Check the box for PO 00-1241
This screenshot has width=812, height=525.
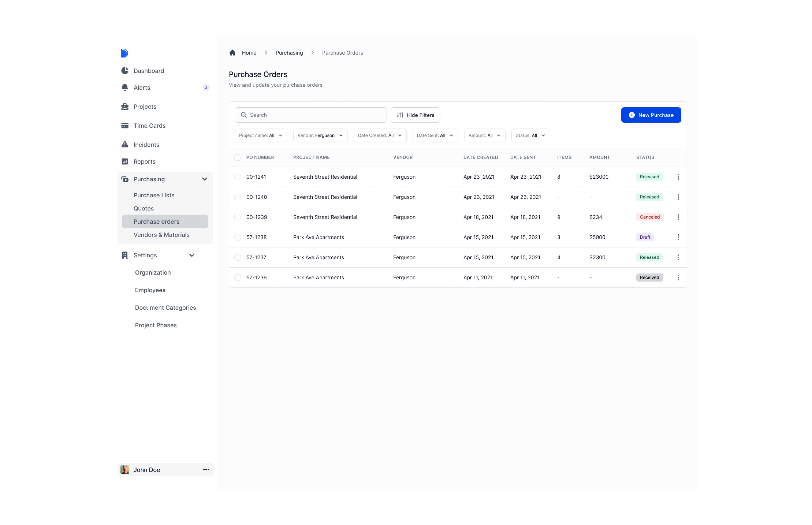(x=238, y=177)
